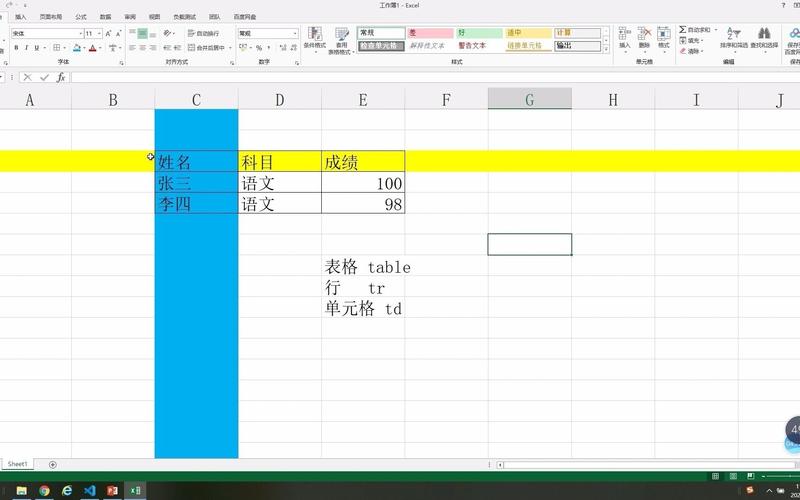Decrease font size with smaller A
Screen dimensions: 800x500
[x=118, y=33]
